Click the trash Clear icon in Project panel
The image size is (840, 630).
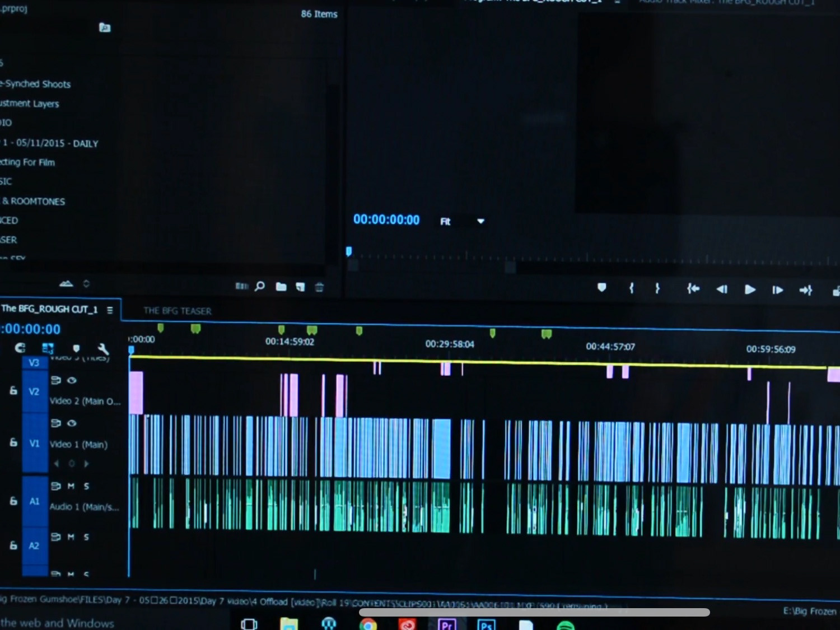click(319, 287)
